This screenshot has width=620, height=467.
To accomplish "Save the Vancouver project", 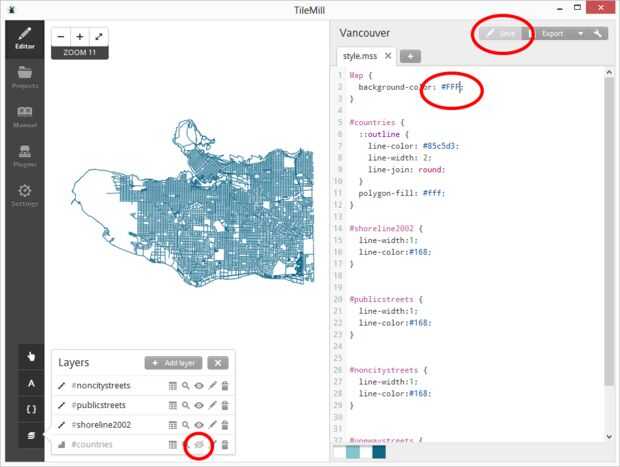I will (501, 34).
